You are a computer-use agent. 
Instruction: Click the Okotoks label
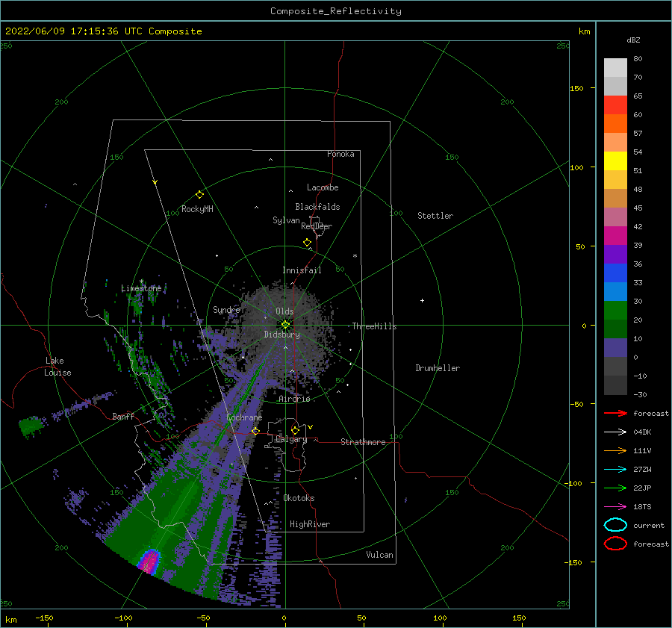pyautogui.click(x=299, y=498)
